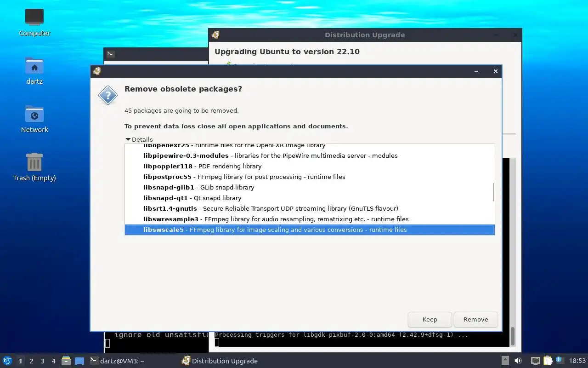The height and width of the screenshot is (368, 588).
Task: Click the Keep button
Action: tap(430, 319)
